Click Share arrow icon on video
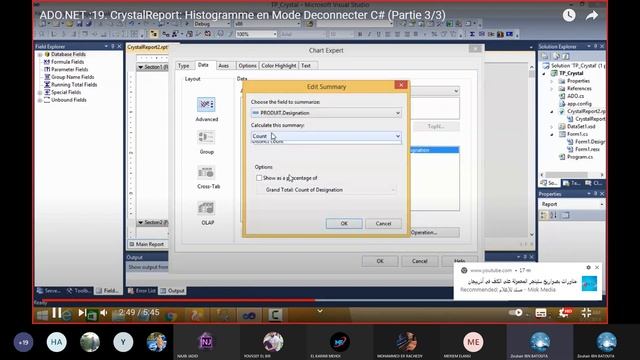The image size is (640, 360). pos(592,16)
